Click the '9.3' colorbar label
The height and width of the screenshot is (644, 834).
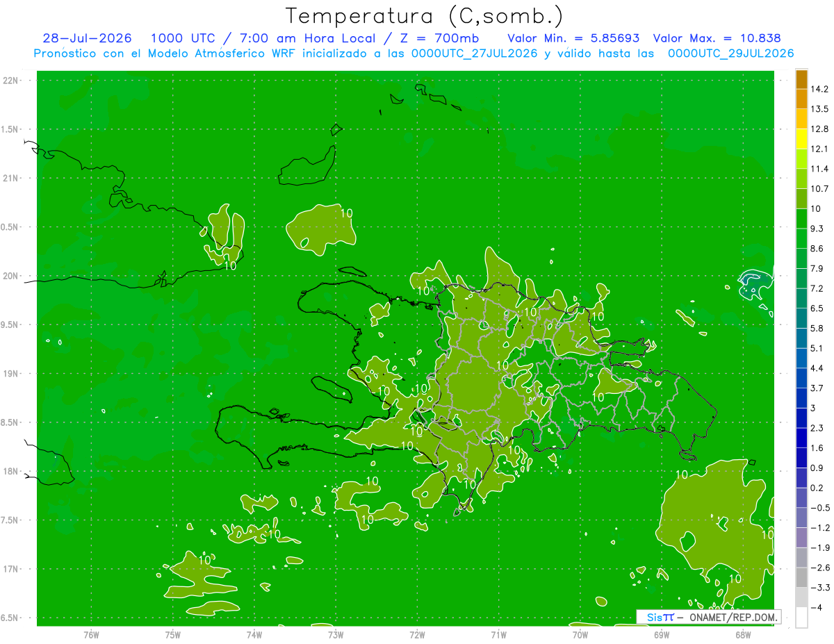coord(818,229)
